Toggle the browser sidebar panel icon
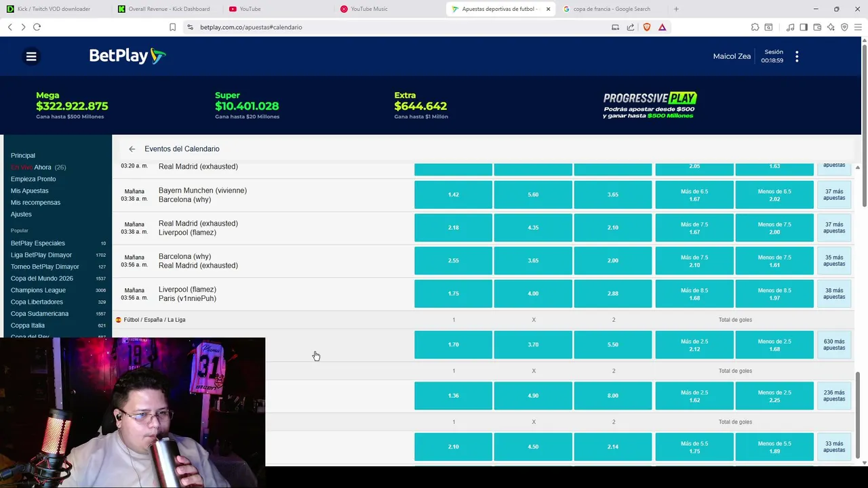The width and height of the screenshot is (868, 488). tap(804, 27)
